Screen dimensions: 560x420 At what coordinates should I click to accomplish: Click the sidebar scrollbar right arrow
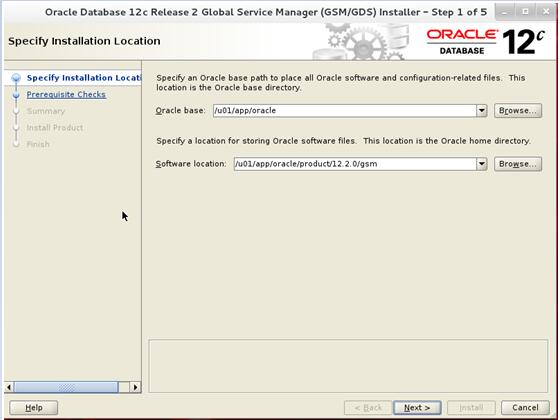135,387
